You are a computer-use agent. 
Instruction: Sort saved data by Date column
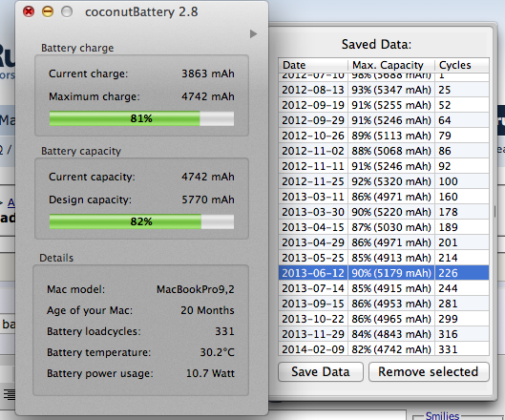tap(313, 65)
